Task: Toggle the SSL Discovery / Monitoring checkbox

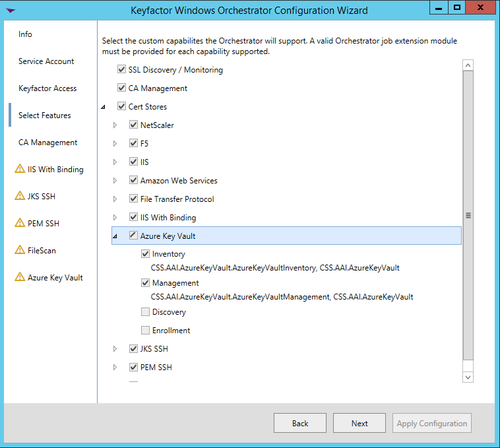Action: click(121, 69)
